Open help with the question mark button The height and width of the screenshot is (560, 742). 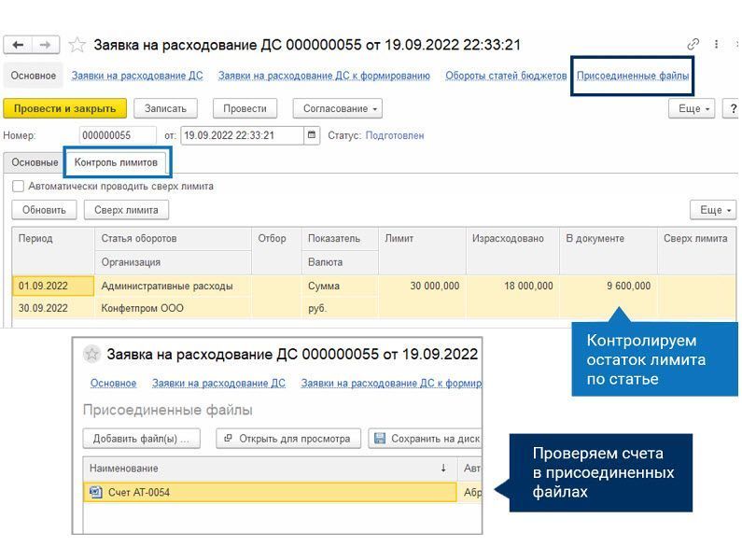pyautogui.click(x=733, y=108)
